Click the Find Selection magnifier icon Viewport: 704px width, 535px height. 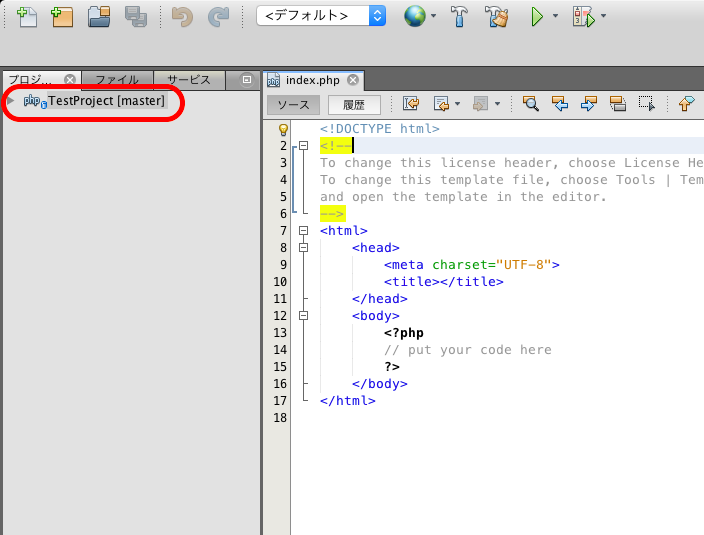coord(530,104)
